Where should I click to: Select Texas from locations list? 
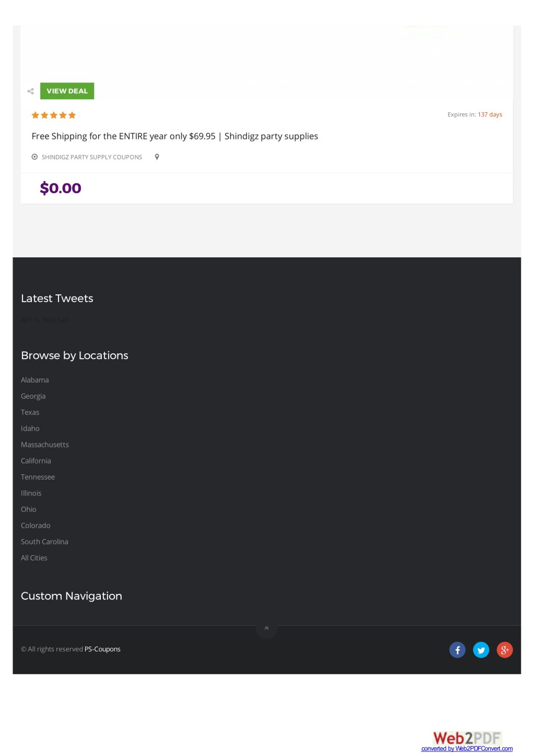30,412
